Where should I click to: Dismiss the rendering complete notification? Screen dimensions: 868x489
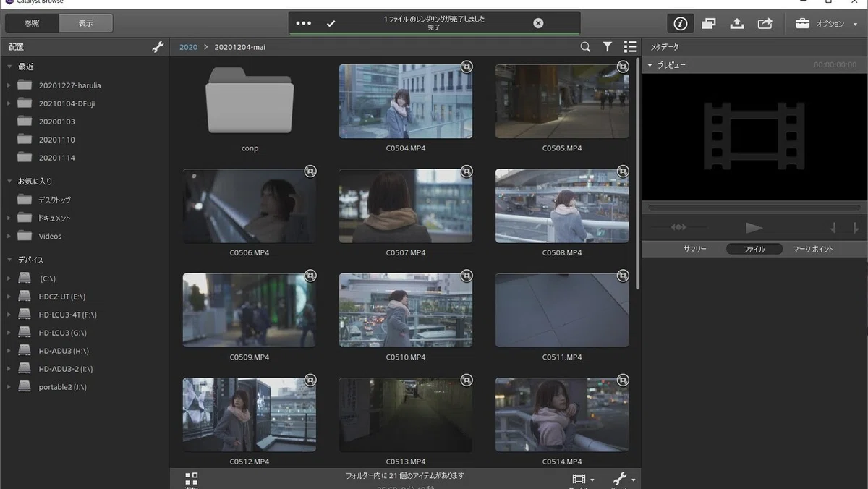[x=538, y=23]
